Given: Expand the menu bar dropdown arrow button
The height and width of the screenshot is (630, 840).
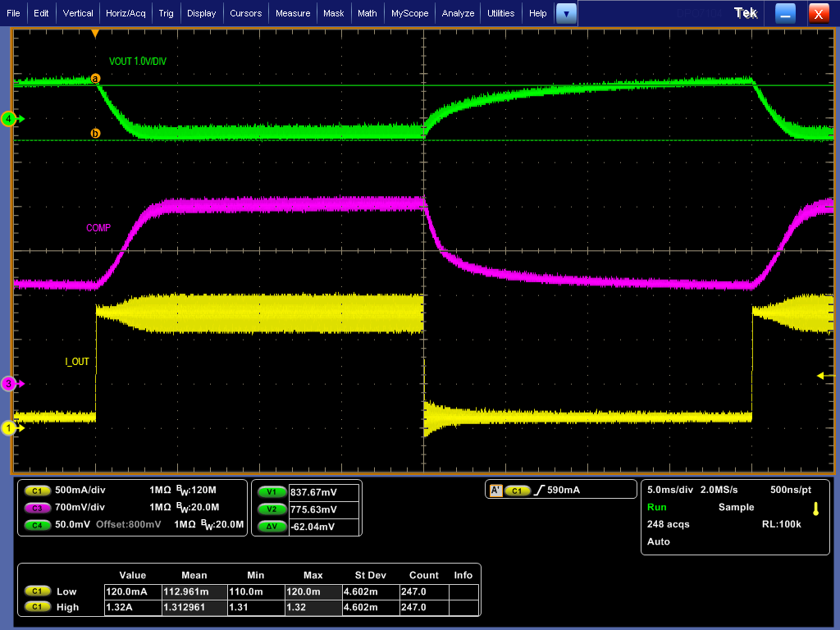Looking at the screenshot, I should [x=566, y=13].
